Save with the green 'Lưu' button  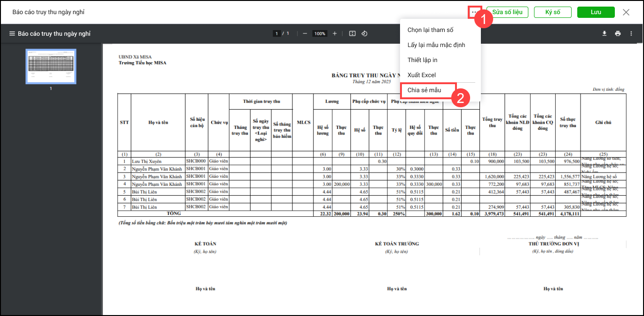[x=596, y=12]
